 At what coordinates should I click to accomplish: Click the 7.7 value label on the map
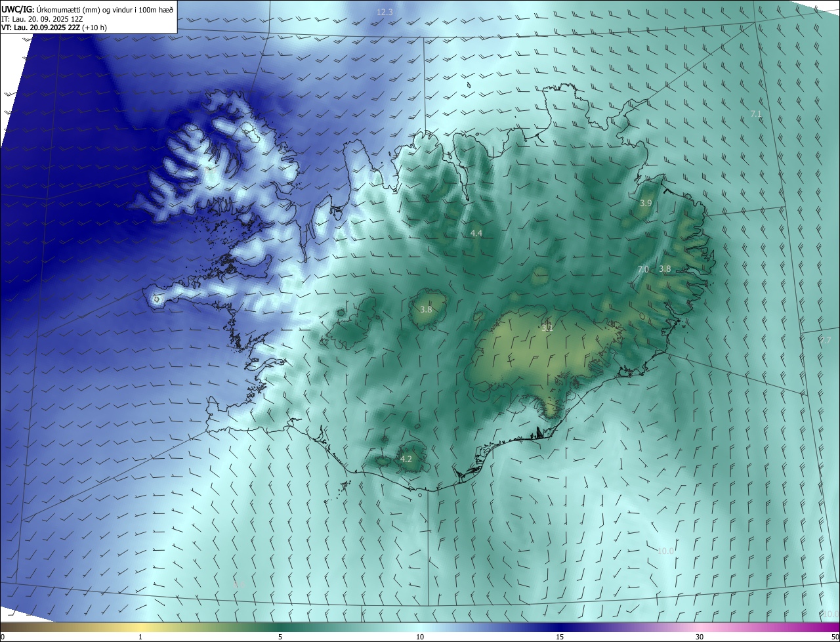(x=825, y=341)
